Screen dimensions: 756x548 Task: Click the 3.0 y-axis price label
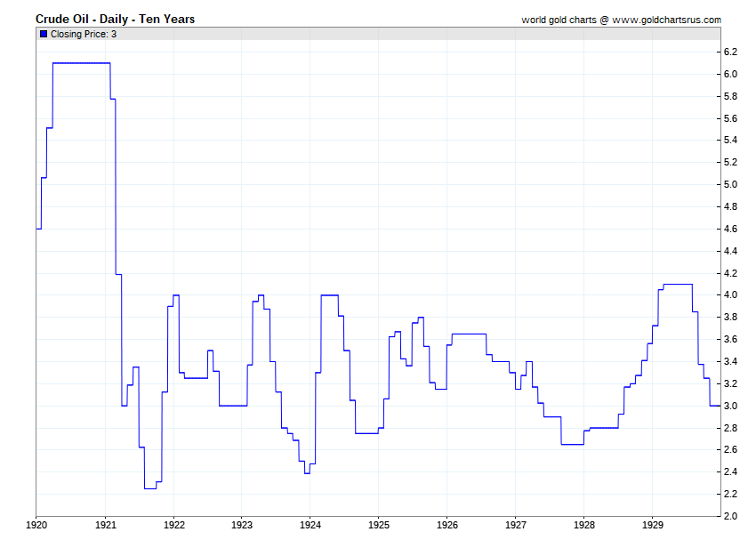730,406
